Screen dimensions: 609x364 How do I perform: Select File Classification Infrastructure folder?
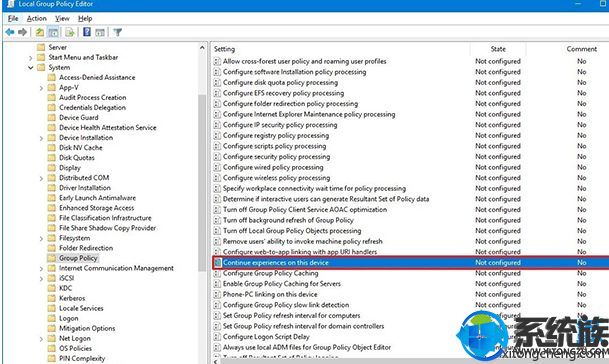[x=105, y=218]
